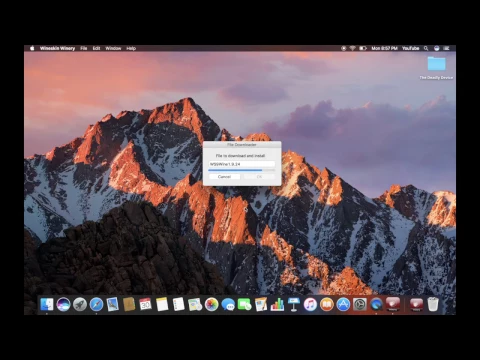
Task: Open Pages document icon in dock
Action: point(261,304)
